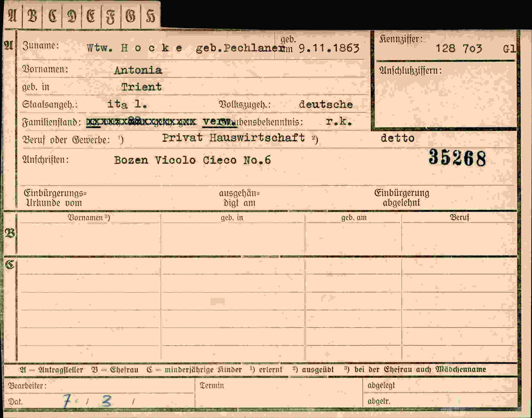
Task: Click the 'Staatsangeh.:' label
Action: coord(50,104)
